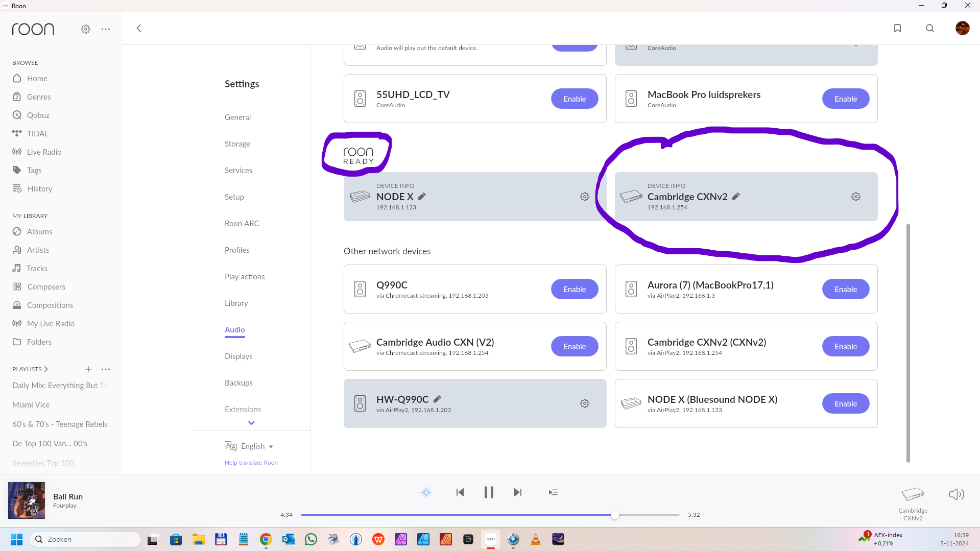Open HW-Q990C device settings gear

pos(585,403)
